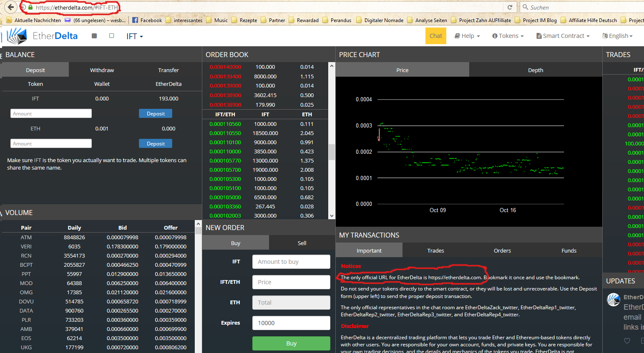Open the Project IM Blog bookmark folder
The height and width of the screenshot is (353, 644).
click(536, 20)
